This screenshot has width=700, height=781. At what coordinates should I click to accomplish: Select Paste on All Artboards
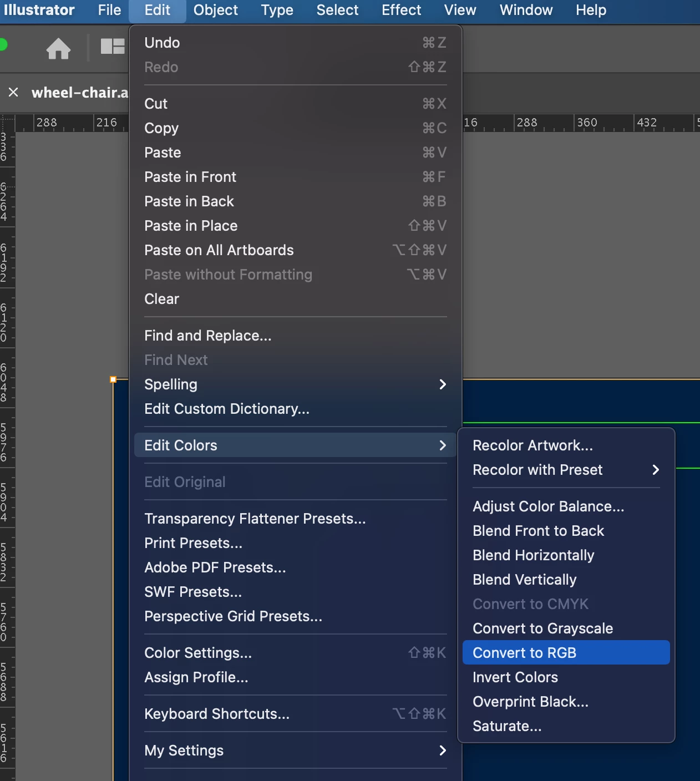tap(295, 250)
